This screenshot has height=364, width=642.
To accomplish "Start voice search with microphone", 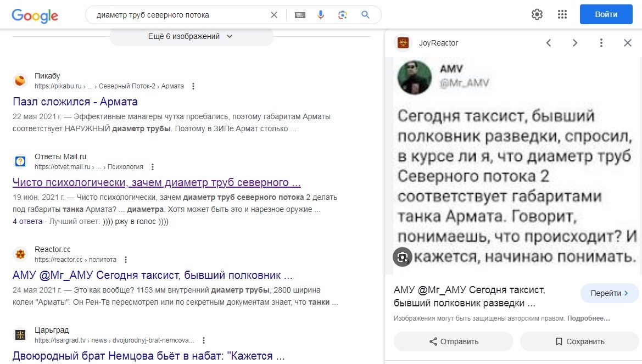I will [x=321, y=15].
